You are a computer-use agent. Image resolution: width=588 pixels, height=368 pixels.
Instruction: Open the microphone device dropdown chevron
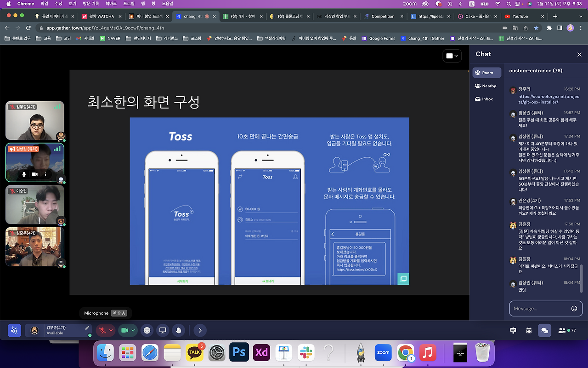click(110, 330)
